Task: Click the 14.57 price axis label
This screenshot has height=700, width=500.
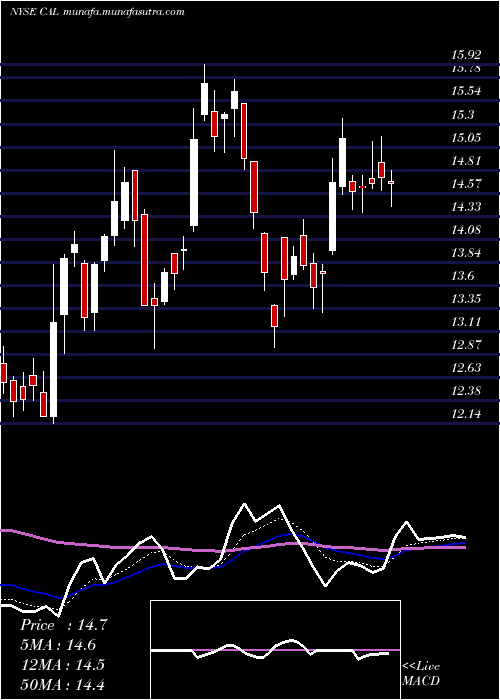Action: 466,183
